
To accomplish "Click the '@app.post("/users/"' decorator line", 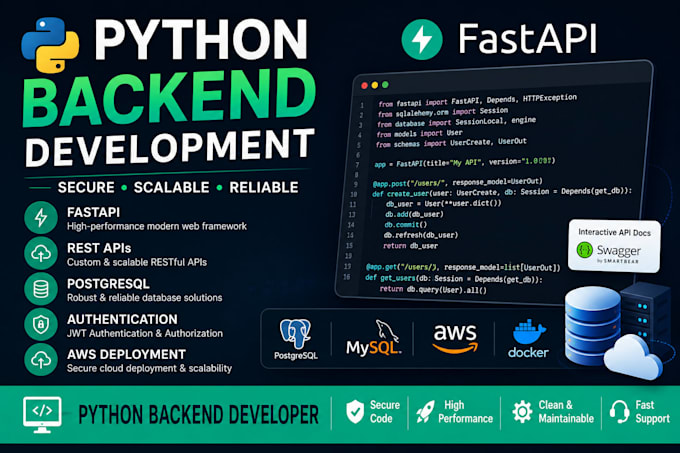I will (x=458, y=182).
